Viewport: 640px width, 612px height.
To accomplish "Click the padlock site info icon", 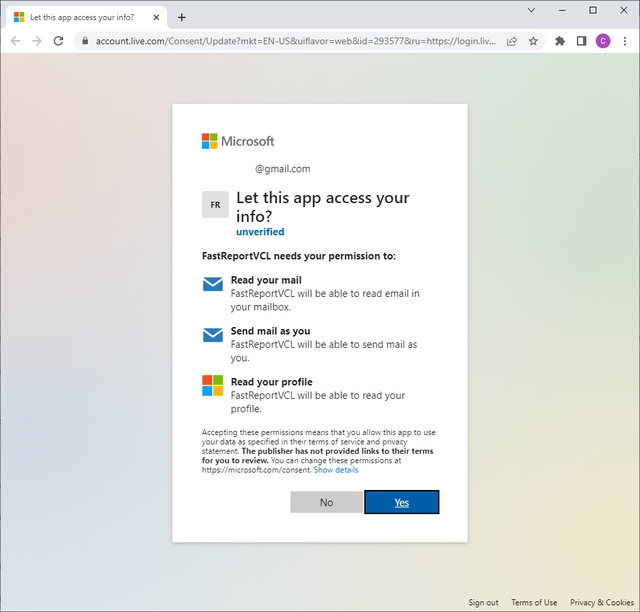I will point(85,41).
